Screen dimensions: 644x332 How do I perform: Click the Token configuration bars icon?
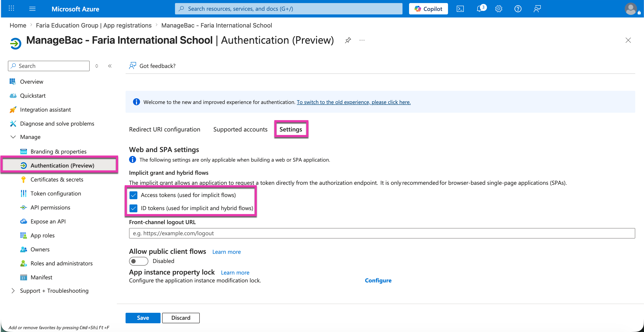[23, 194]
